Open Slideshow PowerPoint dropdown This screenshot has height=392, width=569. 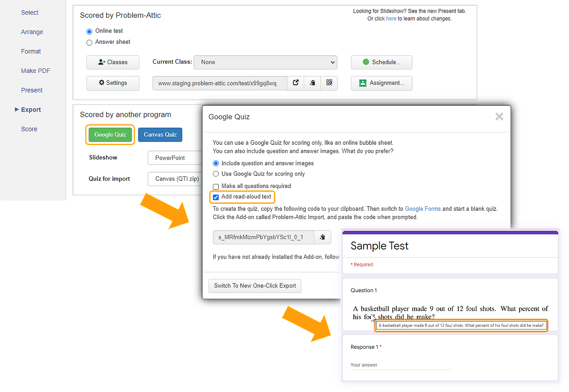[175, 158]
